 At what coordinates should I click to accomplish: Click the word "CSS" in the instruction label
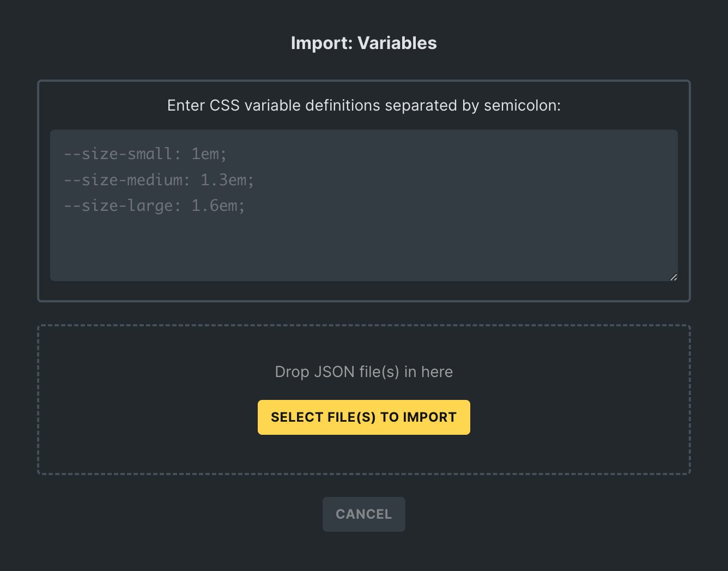[225, 105]
